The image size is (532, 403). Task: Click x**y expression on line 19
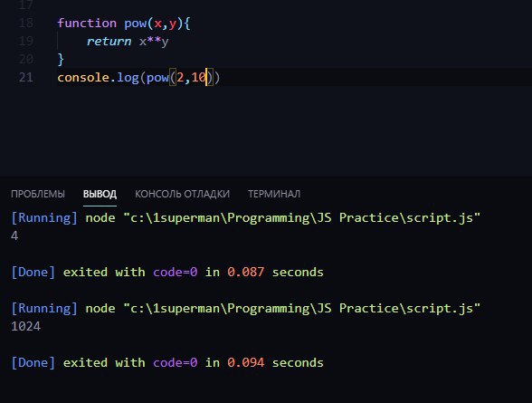154,42
